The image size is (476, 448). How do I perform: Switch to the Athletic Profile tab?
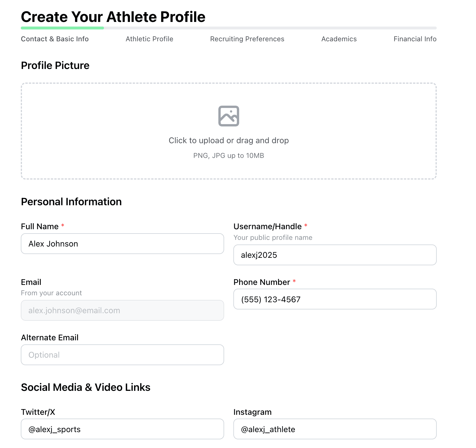(x=149, y=39)
